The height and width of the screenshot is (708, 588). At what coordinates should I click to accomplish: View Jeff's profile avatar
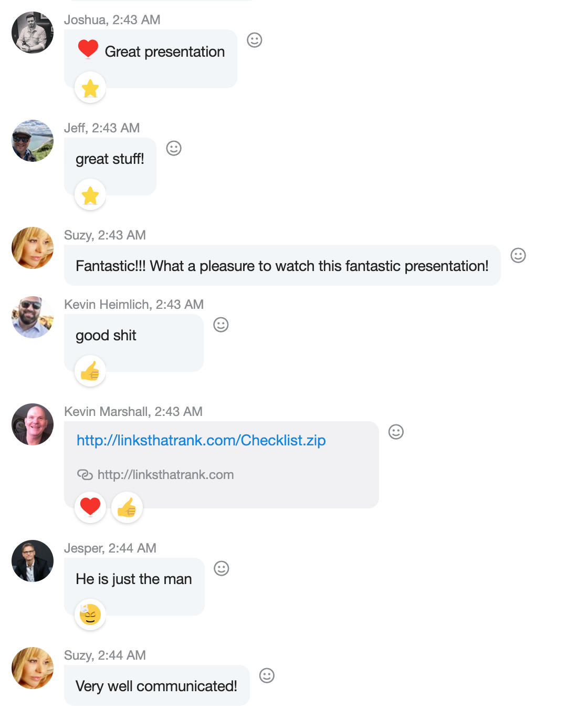tap(33, 141)
